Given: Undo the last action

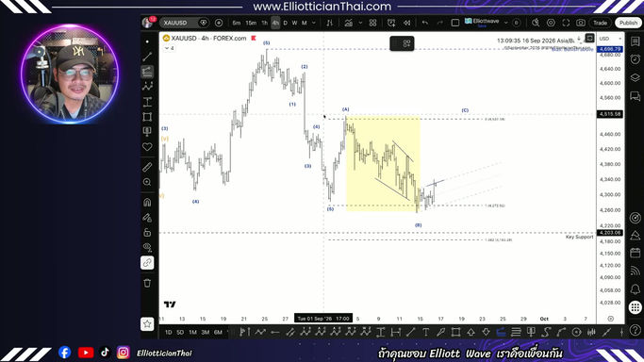Looking at the screenshot, I should 425,23.
